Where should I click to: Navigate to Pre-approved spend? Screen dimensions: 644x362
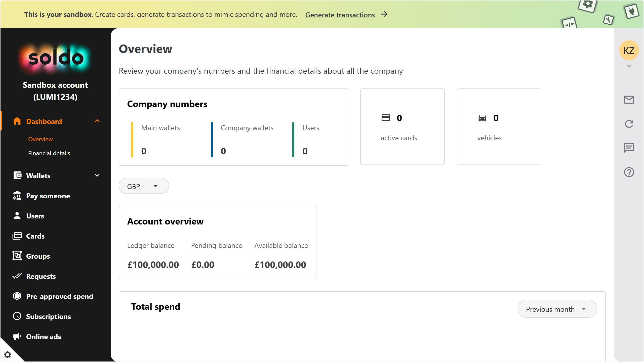coord(59,296)
